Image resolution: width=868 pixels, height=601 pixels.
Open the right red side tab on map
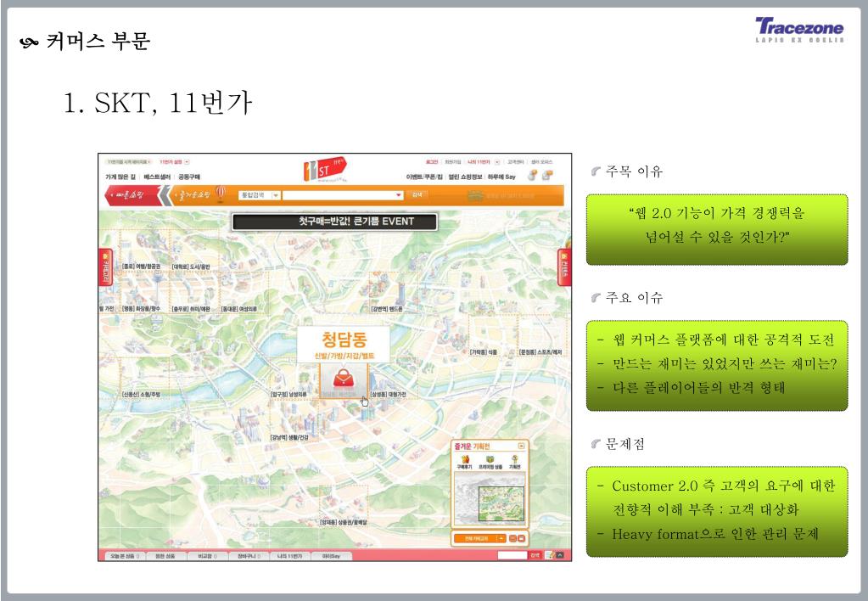564,267
